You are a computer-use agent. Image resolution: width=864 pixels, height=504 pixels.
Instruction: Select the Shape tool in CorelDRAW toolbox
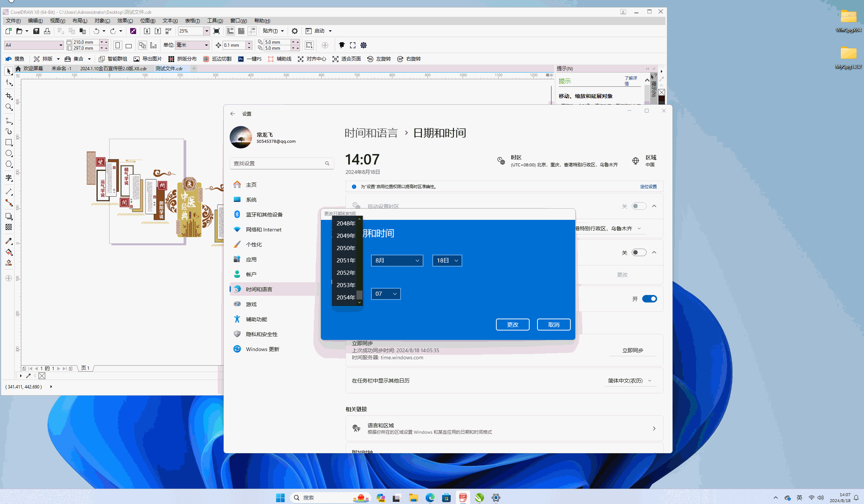pyautogui.click(x=9, y=83)
